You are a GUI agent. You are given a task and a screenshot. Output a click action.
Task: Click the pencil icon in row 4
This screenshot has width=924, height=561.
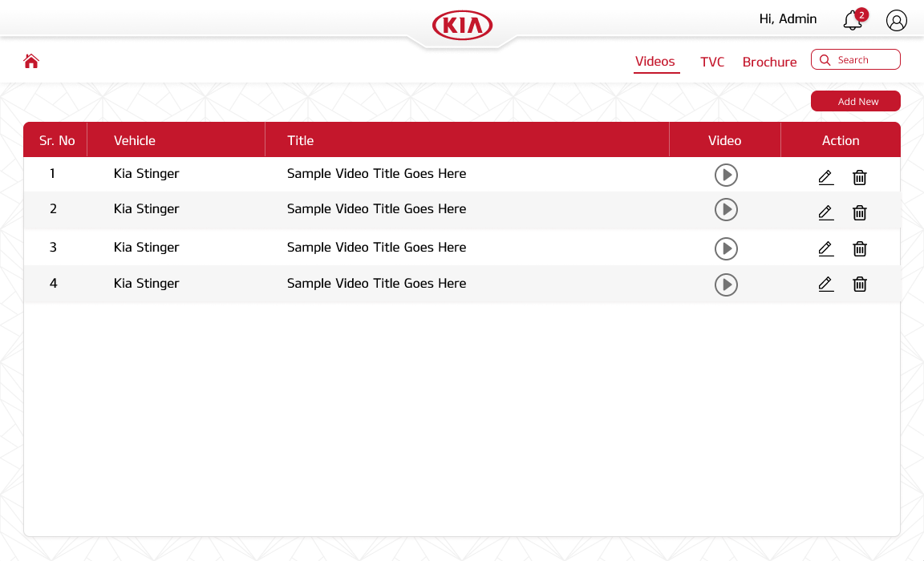pos(825,284)
